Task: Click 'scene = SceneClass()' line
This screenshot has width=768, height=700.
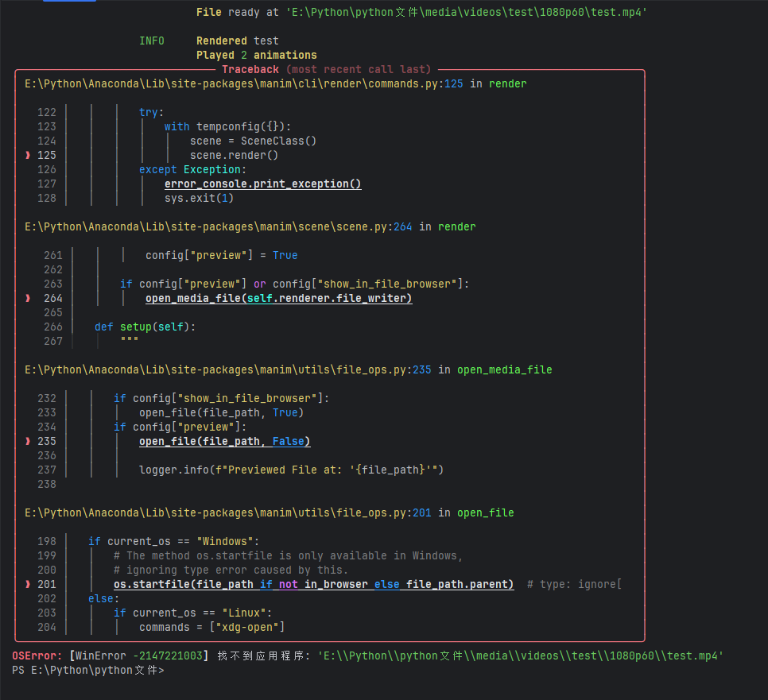Action: tap(254, 141)
